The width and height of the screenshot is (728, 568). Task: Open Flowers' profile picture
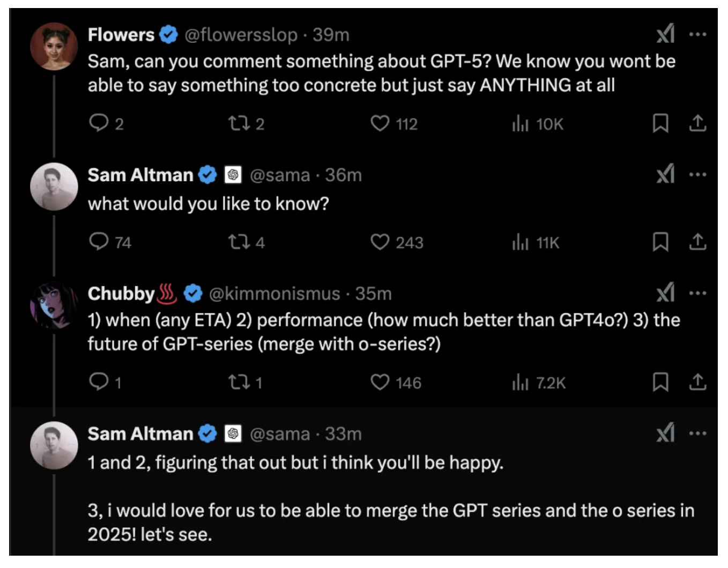tap(54, 47)
